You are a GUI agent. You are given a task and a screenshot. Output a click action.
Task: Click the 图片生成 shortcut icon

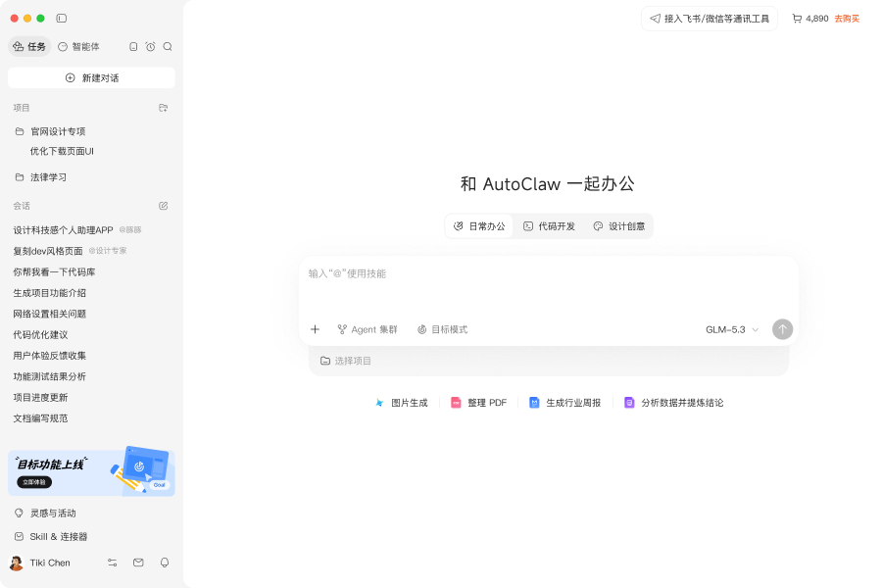point(379,403)
